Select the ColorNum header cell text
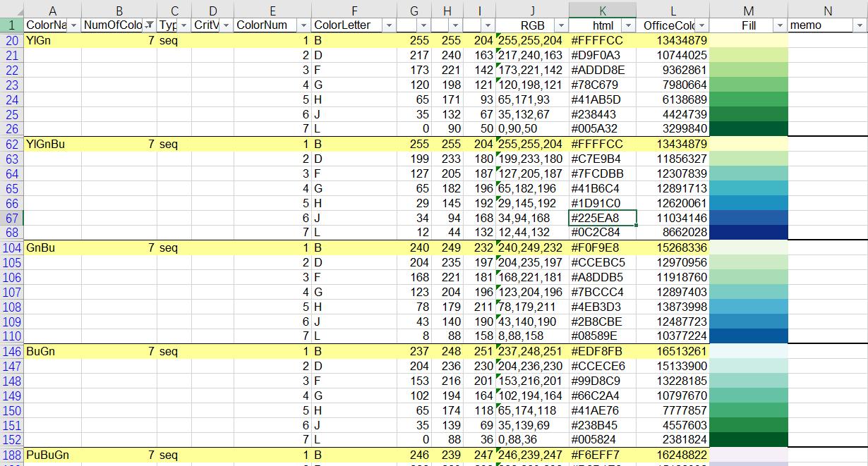Image resolution: width=868 pixels, height=466 pixels. [x=262, y=25]
